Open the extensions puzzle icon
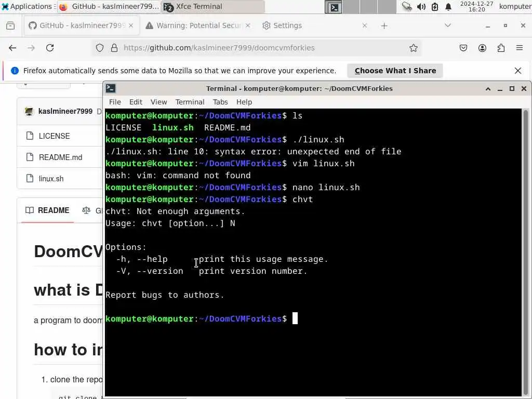532x399 pixels. (501, 48)
